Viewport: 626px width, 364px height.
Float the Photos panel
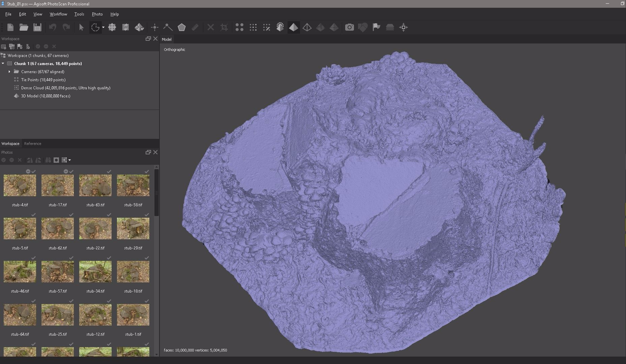148,152
